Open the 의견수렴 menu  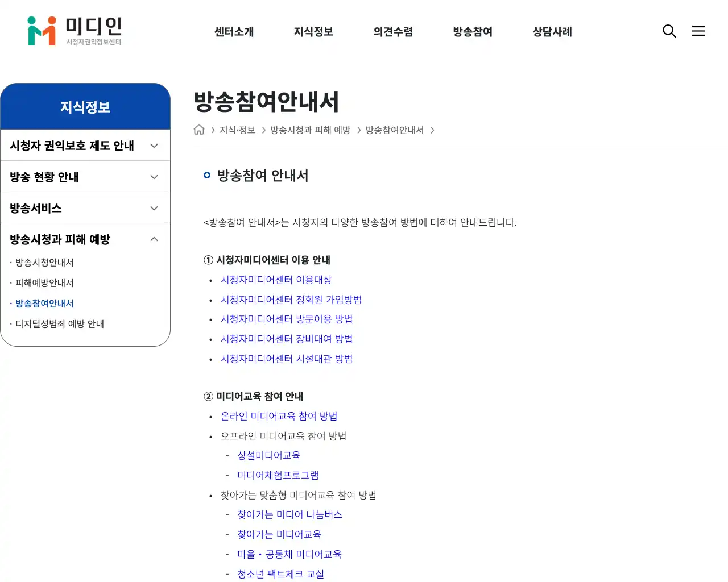393,32
